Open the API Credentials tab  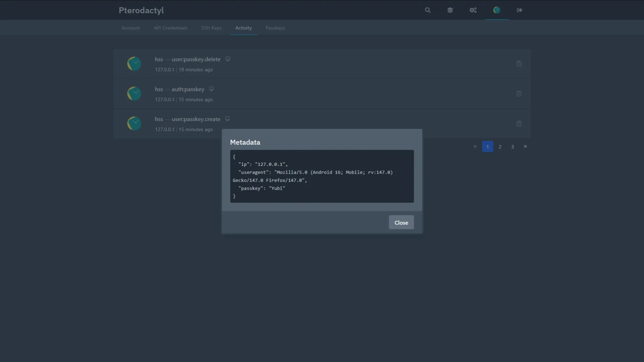(x=170, y=28)
